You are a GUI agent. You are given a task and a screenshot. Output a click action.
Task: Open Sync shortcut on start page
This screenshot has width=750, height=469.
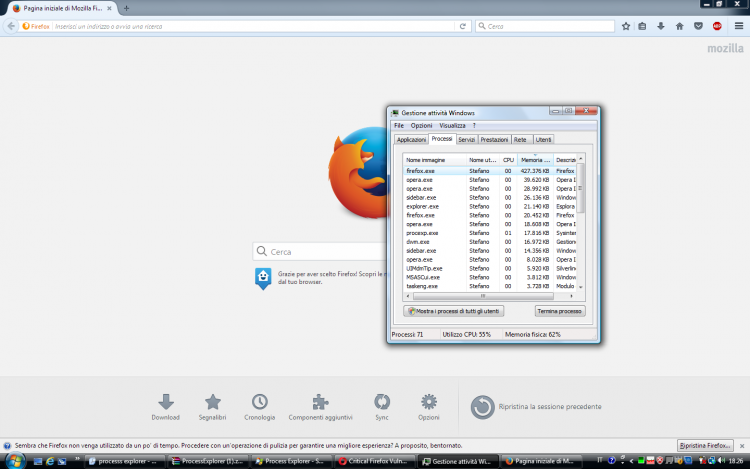tap(382, 407)
